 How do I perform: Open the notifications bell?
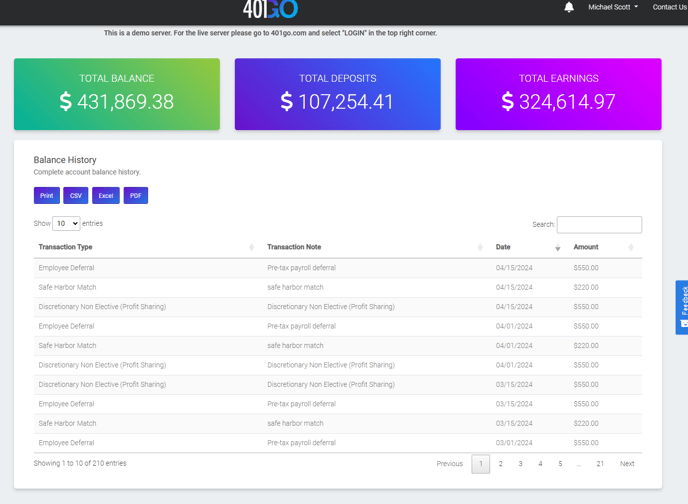point(569,7)
